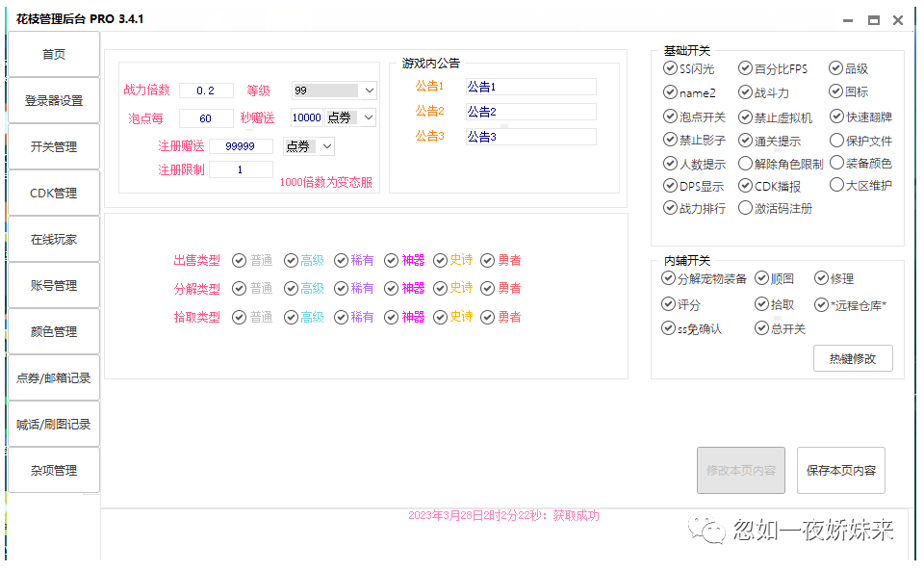
Task: Toggle the 总开关 checkbox
Action: (x=762, y=328)
